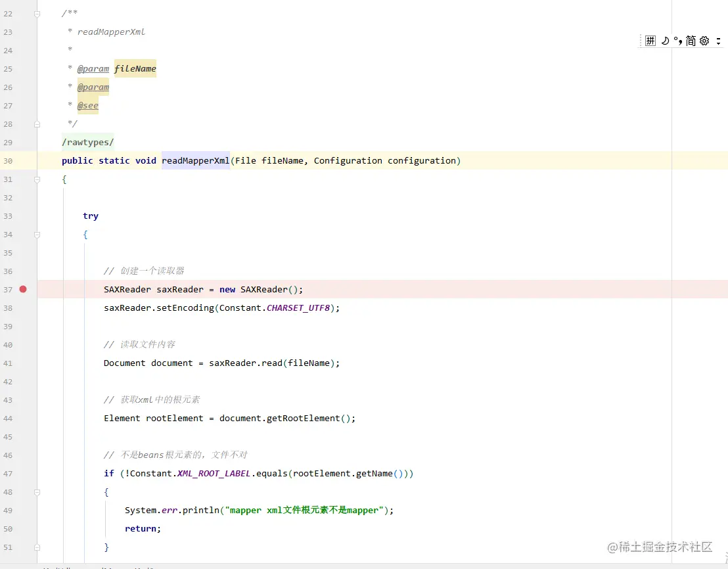Click the highlighted @see tag on line 27
The width and height of the screenshot is (728, 569).
[88, 105]
